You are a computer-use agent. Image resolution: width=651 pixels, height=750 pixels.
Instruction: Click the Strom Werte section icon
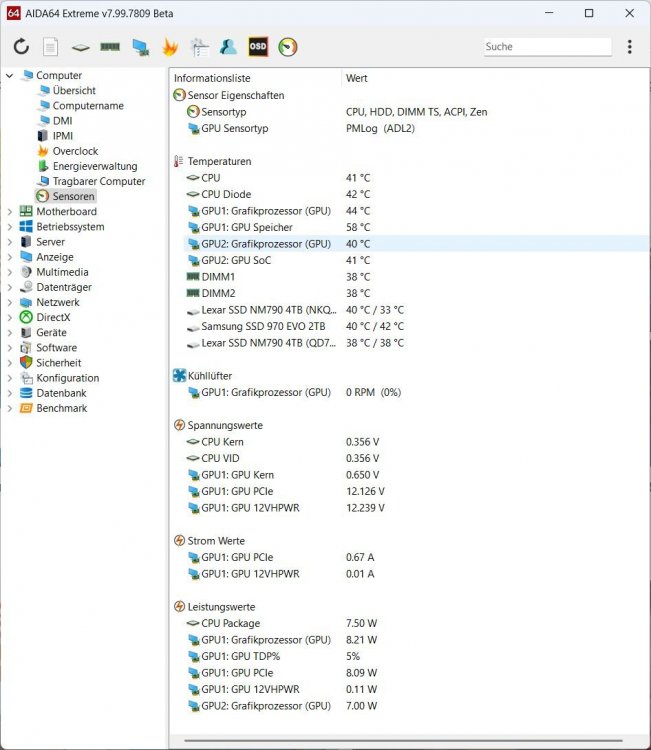coord(179,540)
